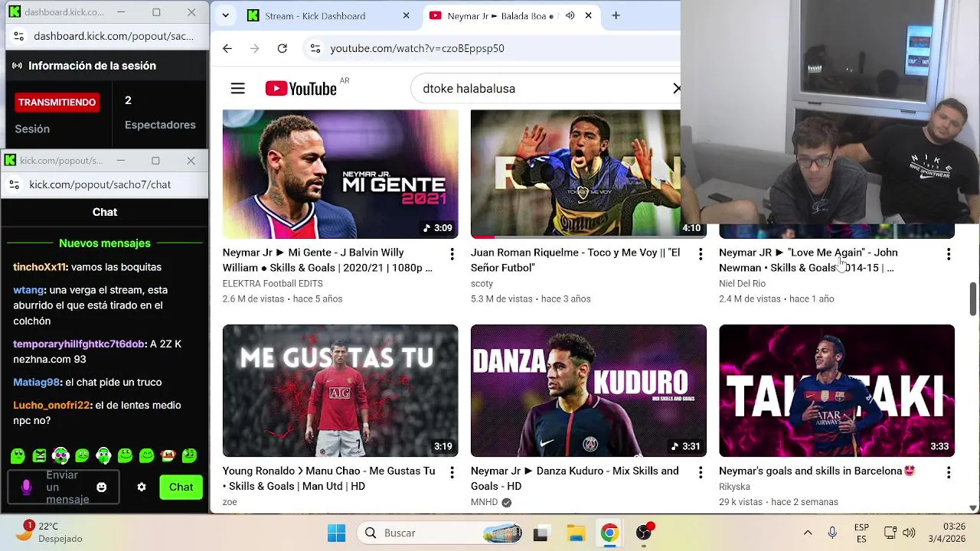Screen dimensions: 980x551
Task: Open OBS Studio from the taskbar
Action: click(x=645, y=533)
